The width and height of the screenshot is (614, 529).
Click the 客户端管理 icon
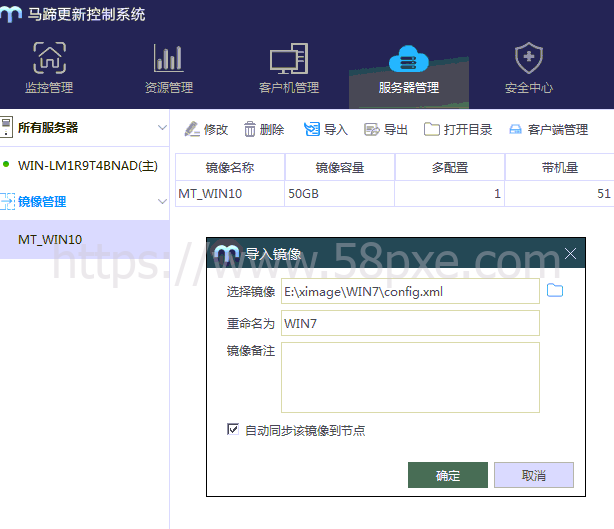click(515, 129)
